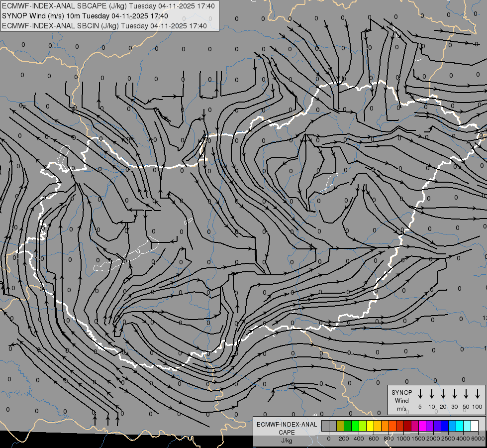Click the 100 m/s wind legend value

click(x=478, y=407)
